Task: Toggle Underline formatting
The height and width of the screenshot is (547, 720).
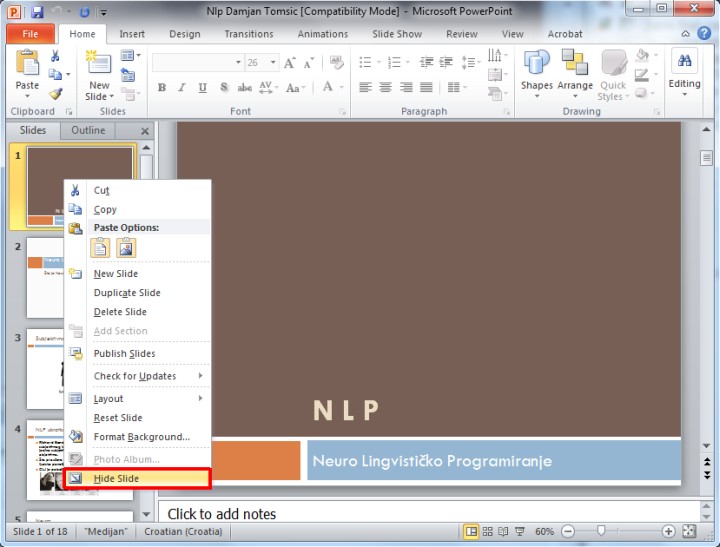Action: [x=203, y=88]
